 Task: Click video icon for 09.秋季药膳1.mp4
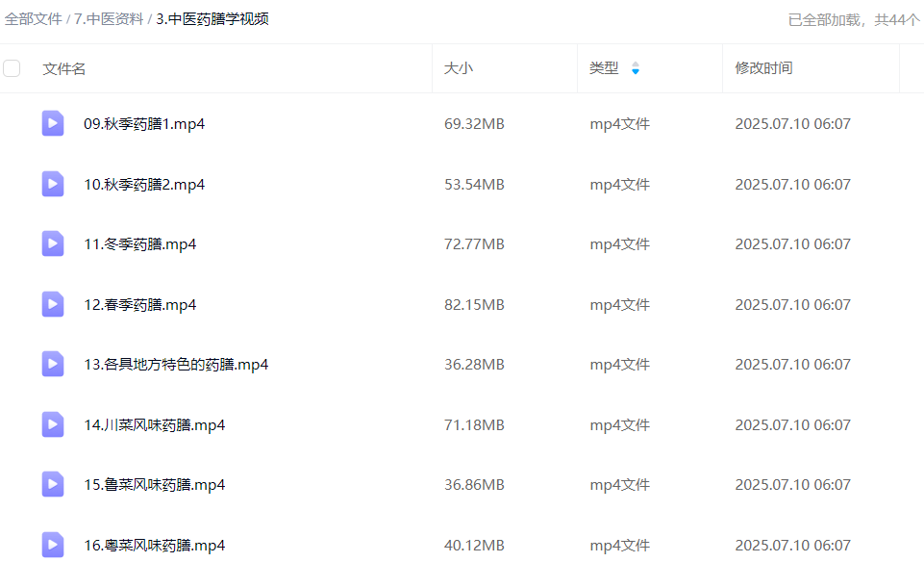coord(53,123)
